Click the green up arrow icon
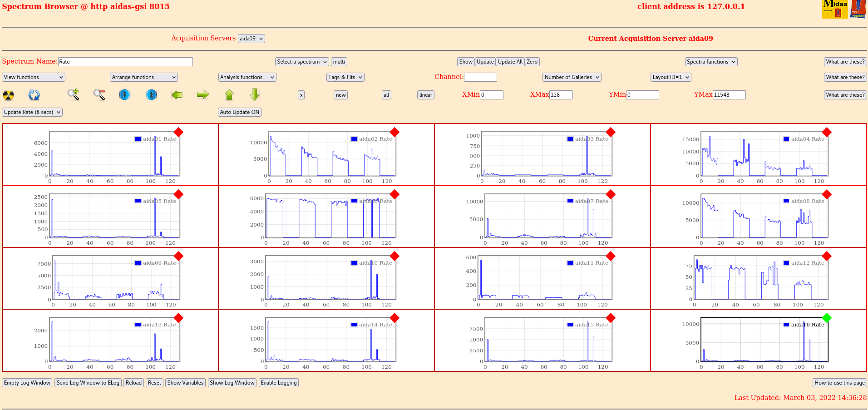 [x=229, y=94]
